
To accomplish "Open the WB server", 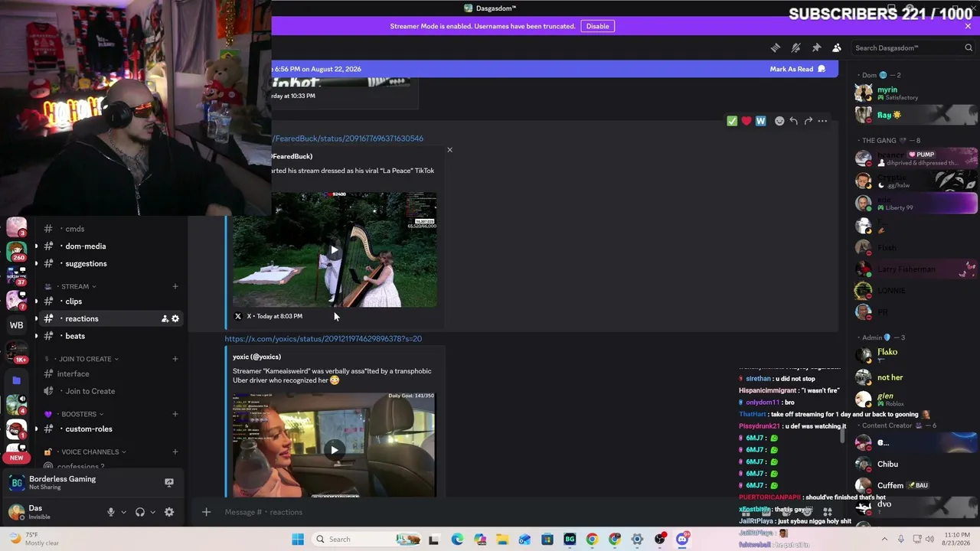I will click(x=16, y=325).
